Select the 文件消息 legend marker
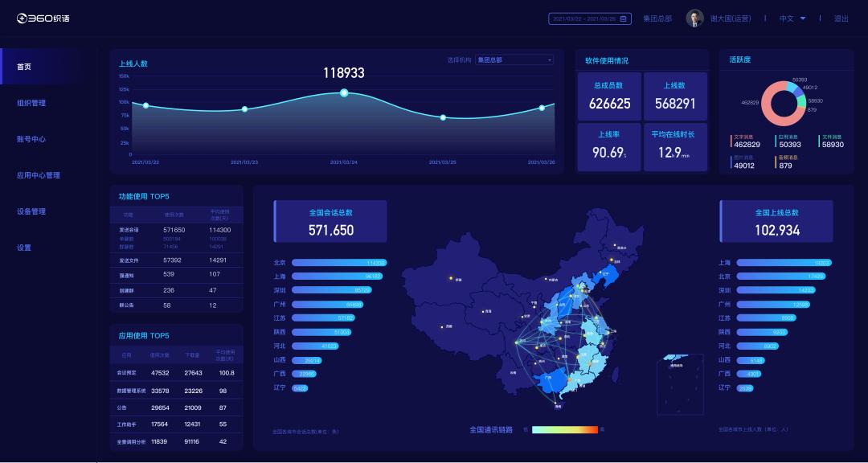 pyautogui.click(x=818, y=141)
